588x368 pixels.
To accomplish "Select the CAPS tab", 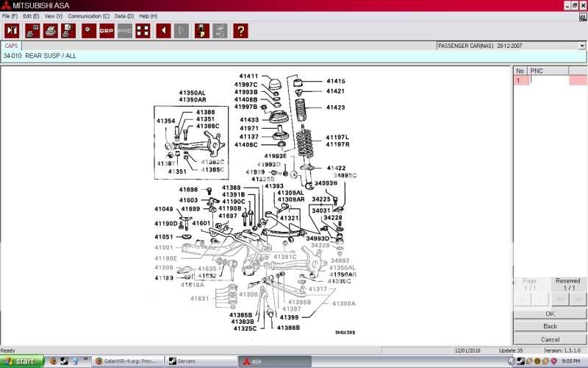I will coord(12,46).
